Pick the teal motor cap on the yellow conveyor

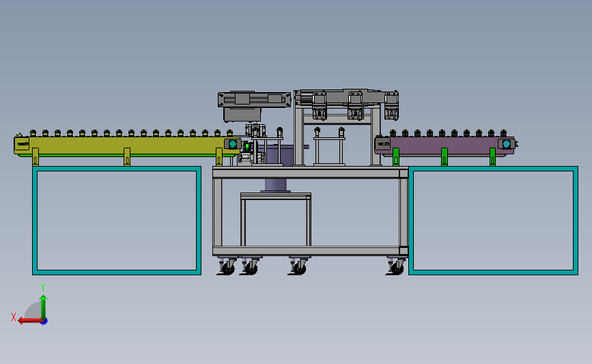click(x=233, y=144)
